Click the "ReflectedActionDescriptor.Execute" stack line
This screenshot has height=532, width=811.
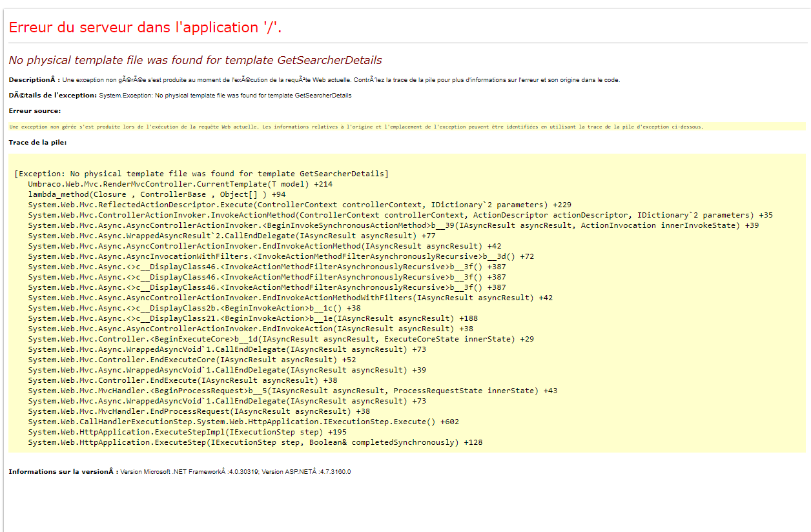[x=300, y=205]
